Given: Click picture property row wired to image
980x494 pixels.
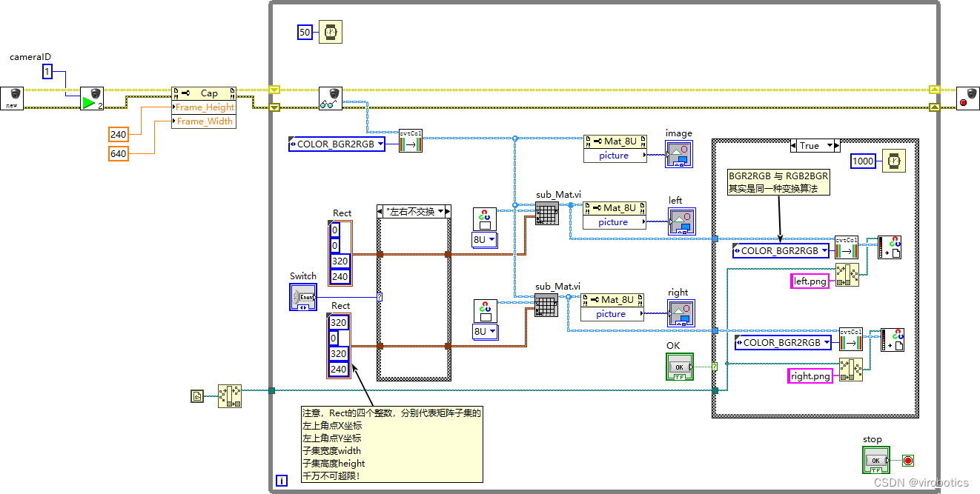Looking at the screenshot, I should point(615,155).
